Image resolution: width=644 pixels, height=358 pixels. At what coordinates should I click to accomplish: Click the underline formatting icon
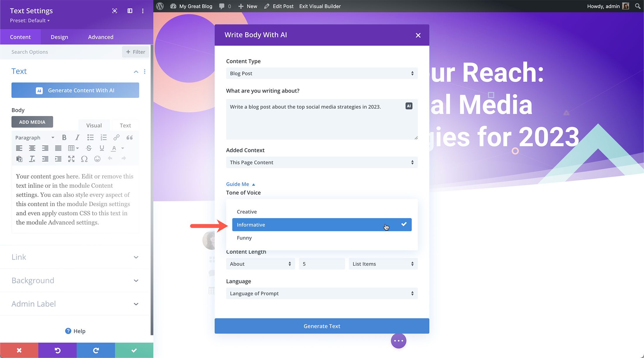coord(102,148)
